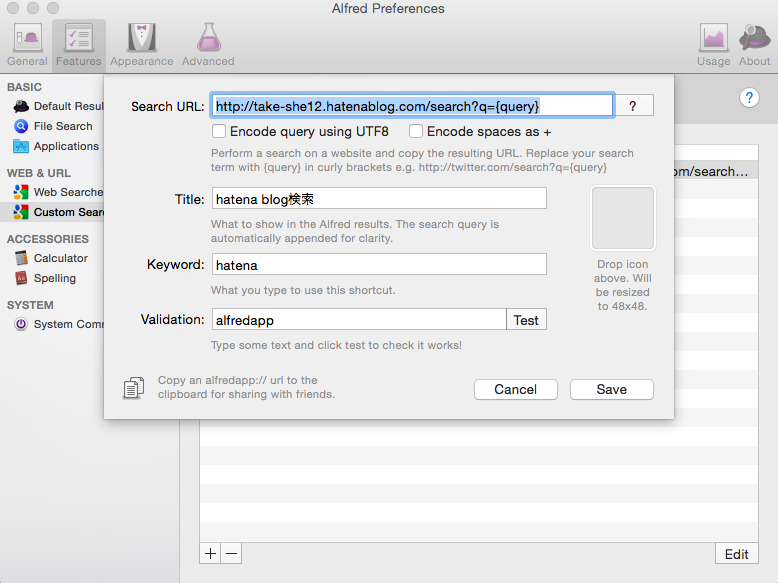
Task: Cancel the custom search dialog
Action: click(516, 389)
